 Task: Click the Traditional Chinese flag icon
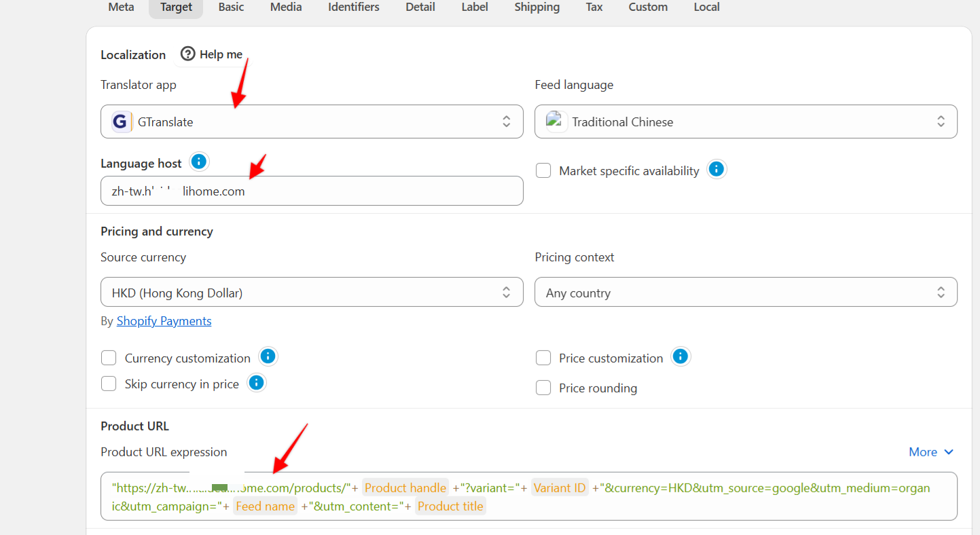[556, 121]
